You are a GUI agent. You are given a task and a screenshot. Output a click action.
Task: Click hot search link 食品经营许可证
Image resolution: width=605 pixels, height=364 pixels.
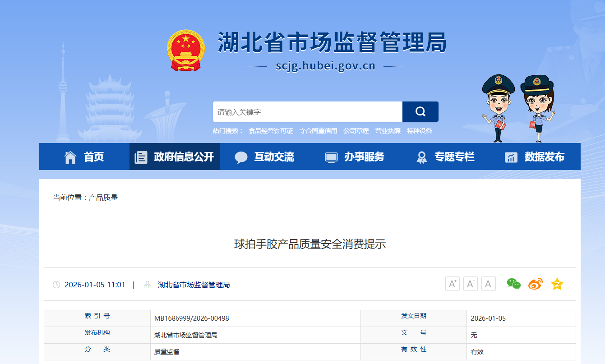click(x=271, y=131)
